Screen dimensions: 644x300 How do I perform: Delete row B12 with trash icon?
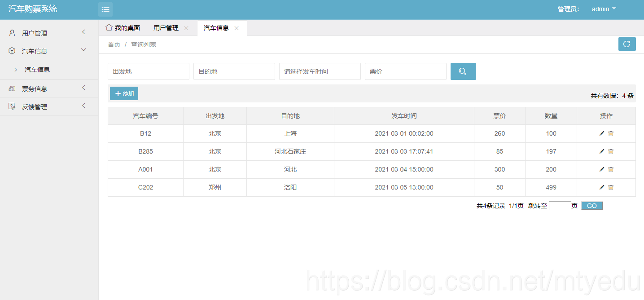click(x=611, y=133)
